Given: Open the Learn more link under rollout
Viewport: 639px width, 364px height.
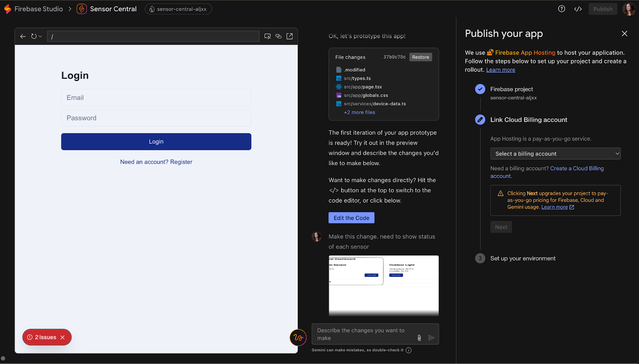Looking at the screenshot, I should pos(500,70).
